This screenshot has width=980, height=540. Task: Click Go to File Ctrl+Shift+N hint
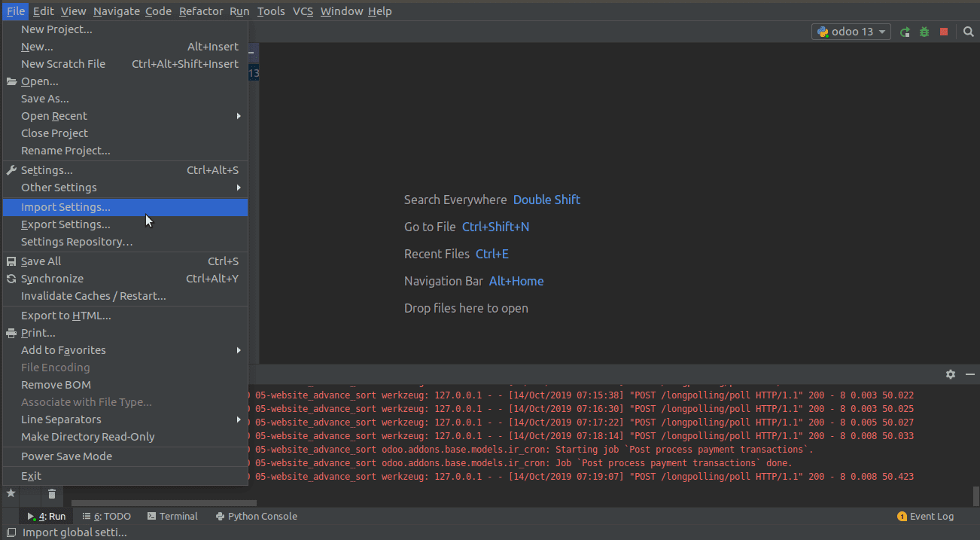[x=467, y=227]
